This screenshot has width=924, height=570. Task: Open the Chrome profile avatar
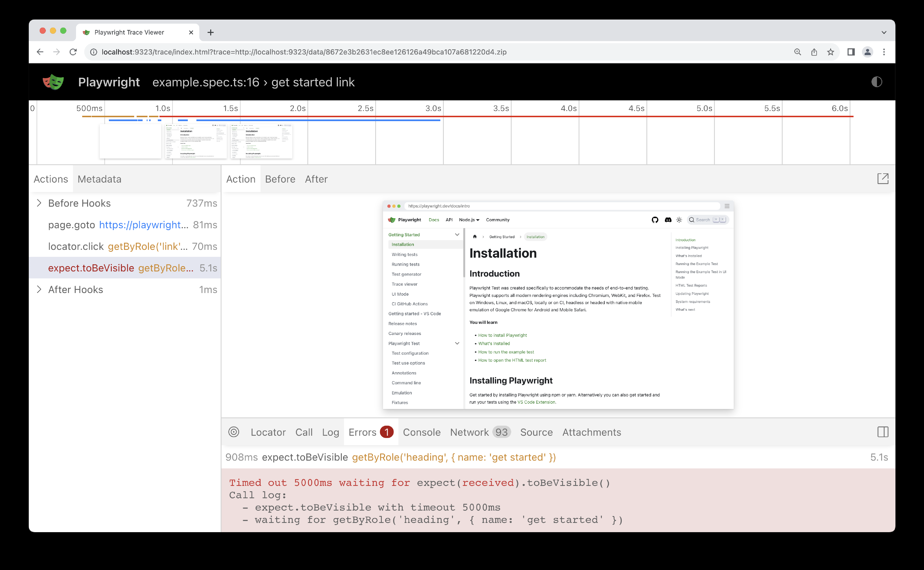click(867, 52)
